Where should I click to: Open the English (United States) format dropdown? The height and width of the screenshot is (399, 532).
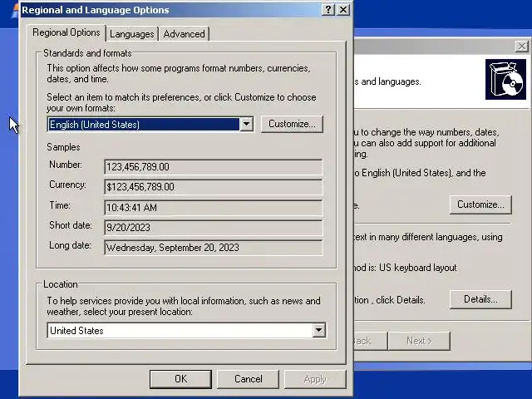[150, 125]
